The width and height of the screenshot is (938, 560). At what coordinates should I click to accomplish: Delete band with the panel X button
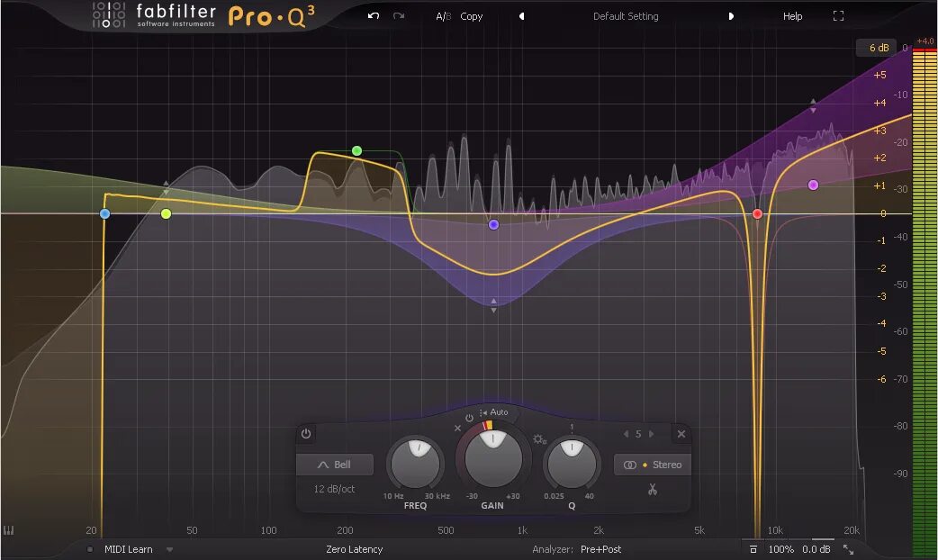tap(681, 434)
